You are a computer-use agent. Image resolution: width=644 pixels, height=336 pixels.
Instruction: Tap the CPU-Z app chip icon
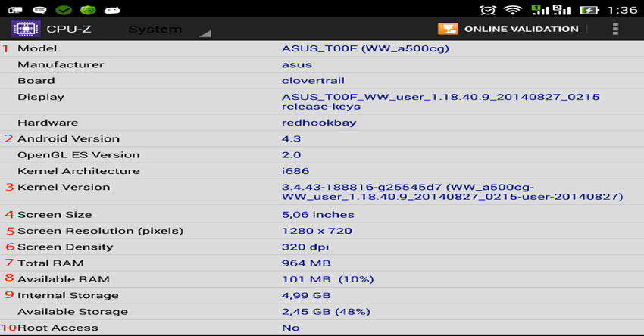26,29
